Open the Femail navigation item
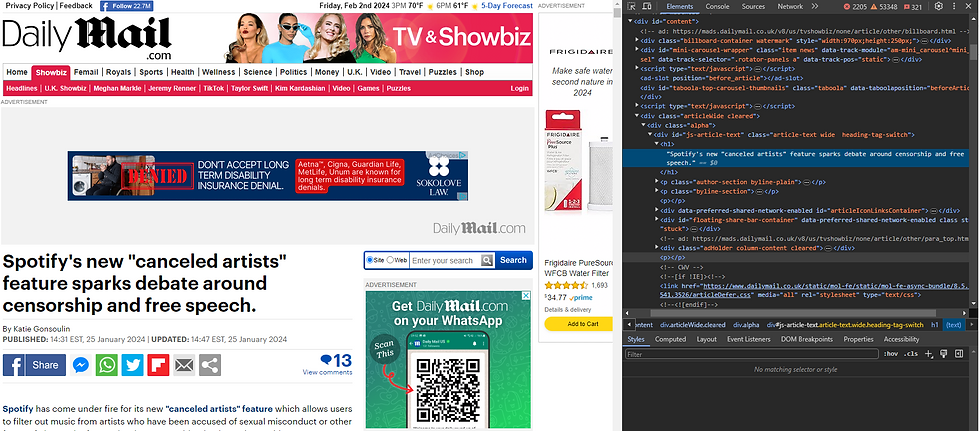Screen dimensions: 980x431 pyautogui.click(x=86, y=72)
